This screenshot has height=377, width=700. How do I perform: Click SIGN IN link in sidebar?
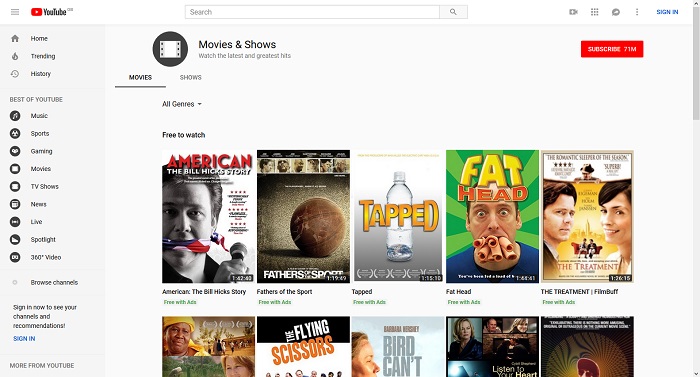(x=24, y=339)
